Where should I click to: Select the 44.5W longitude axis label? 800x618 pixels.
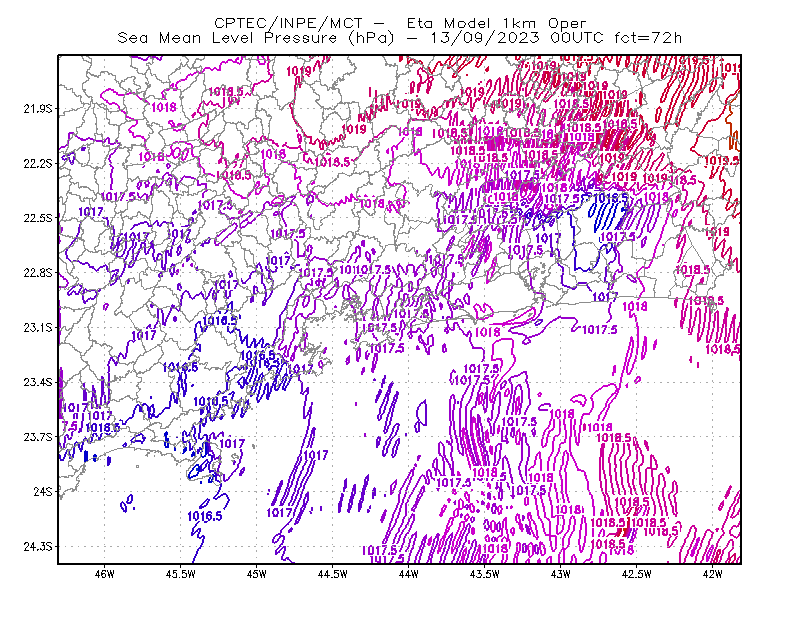point(333,574)
